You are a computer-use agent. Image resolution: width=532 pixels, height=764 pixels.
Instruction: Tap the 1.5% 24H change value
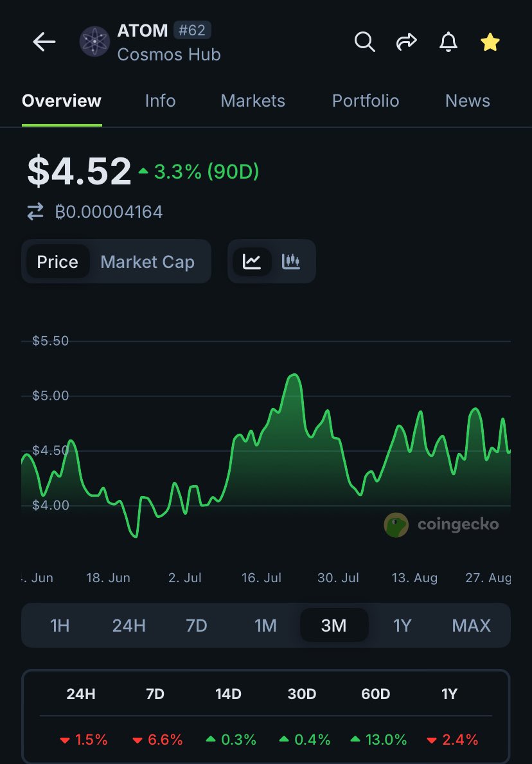click(84, 740)
